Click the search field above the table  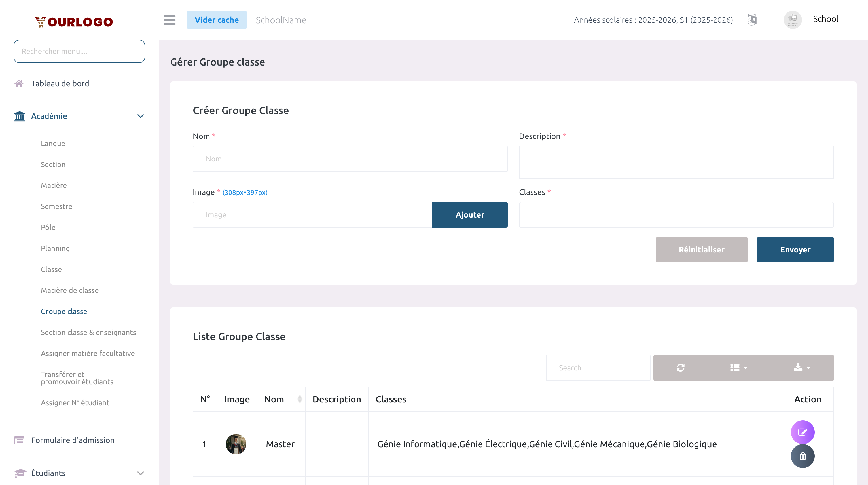[x=598, y=368]
